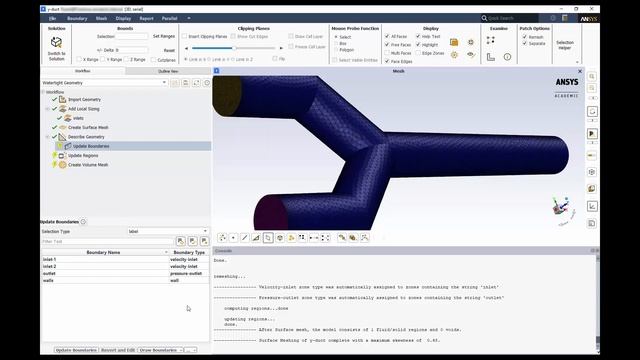Image resolution: width=640 pixels, height=360 pixels.
Task: Open the ellipsis options dropdown at panel bottom
Action: [191, 350]
